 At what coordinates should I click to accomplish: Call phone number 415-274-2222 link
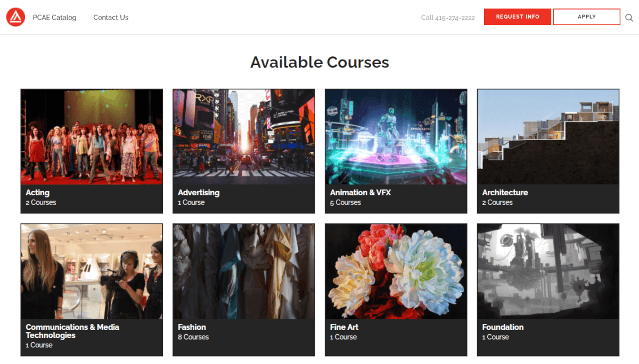pyautogui.click(x=448, y=18)
